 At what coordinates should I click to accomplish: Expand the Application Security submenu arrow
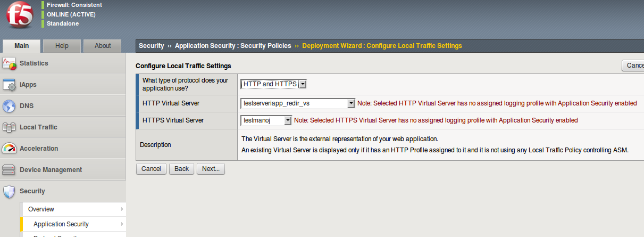(122, 224)
